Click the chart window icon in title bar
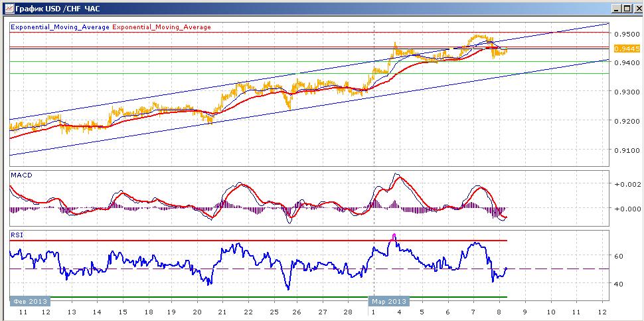Screen dimensions: 644x321 click(9, 8)
